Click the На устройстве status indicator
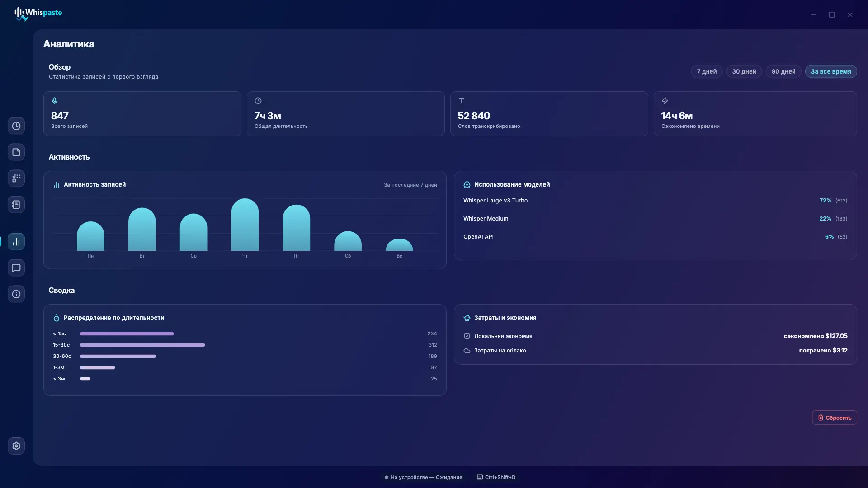This screenshot has width=868, height=488. tap(424, 477)
